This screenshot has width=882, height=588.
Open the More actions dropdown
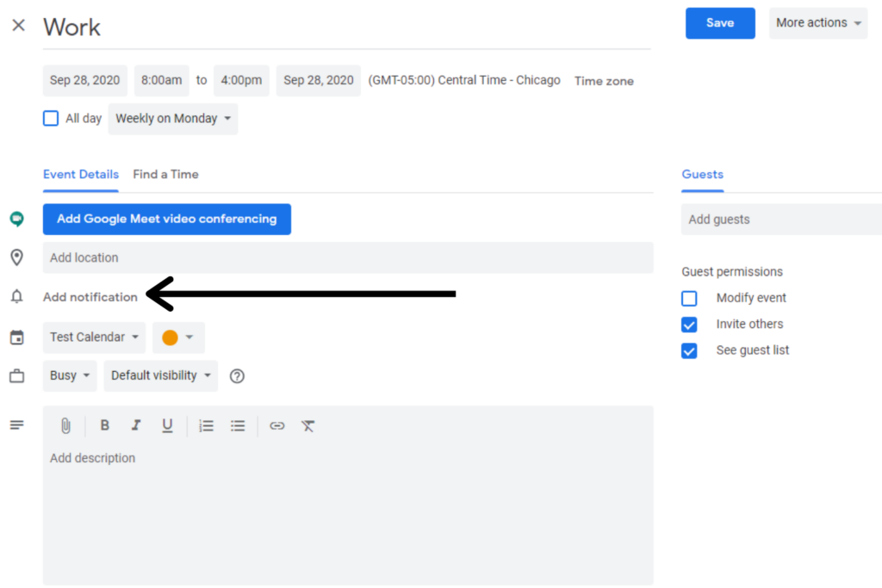point(818,23)
